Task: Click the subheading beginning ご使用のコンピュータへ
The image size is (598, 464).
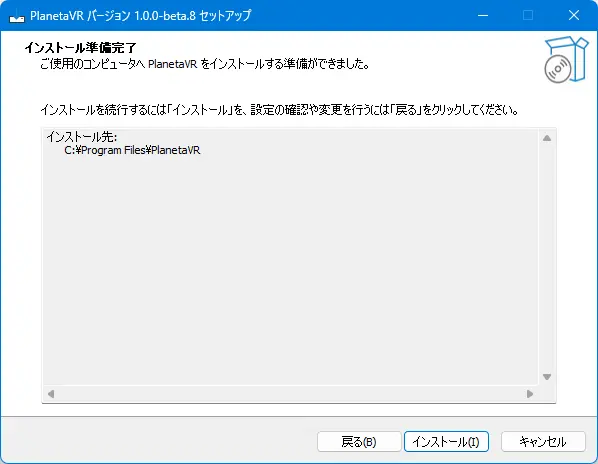Action: tap(205, 64)
